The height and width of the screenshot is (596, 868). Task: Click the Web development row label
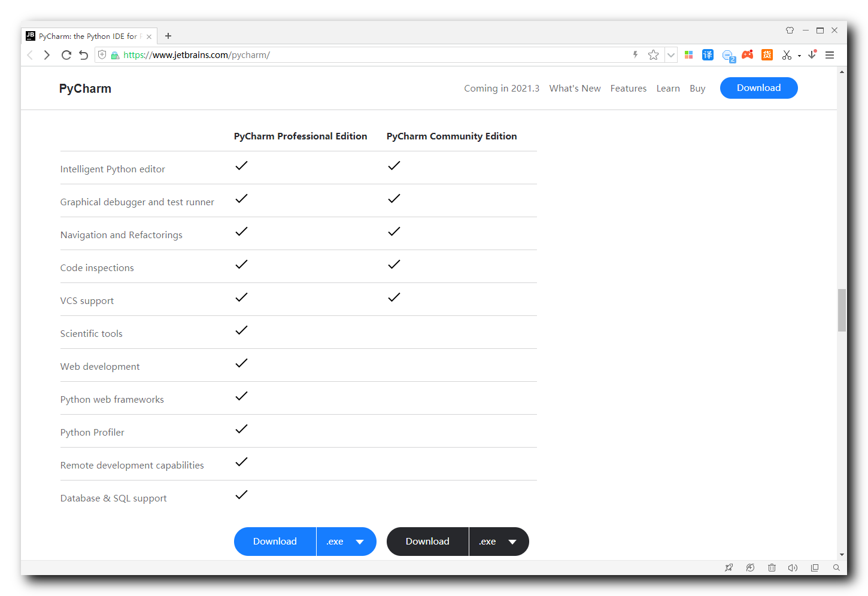(x=100, y=367)
